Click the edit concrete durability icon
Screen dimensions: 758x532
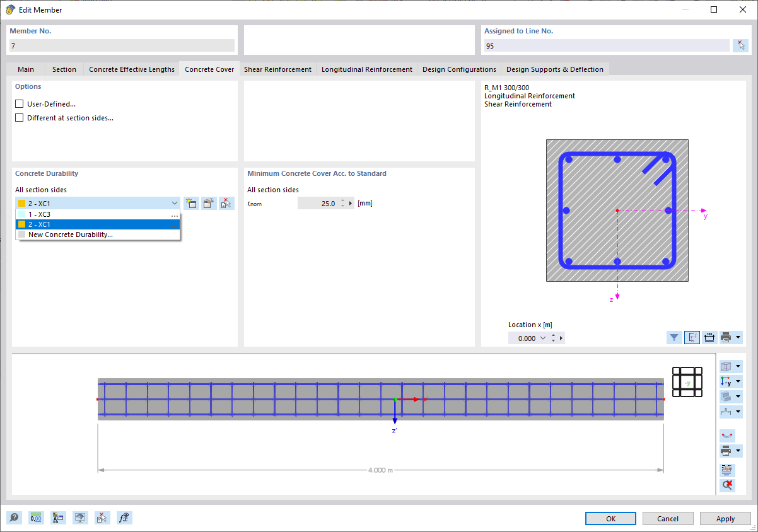[209, 203]
